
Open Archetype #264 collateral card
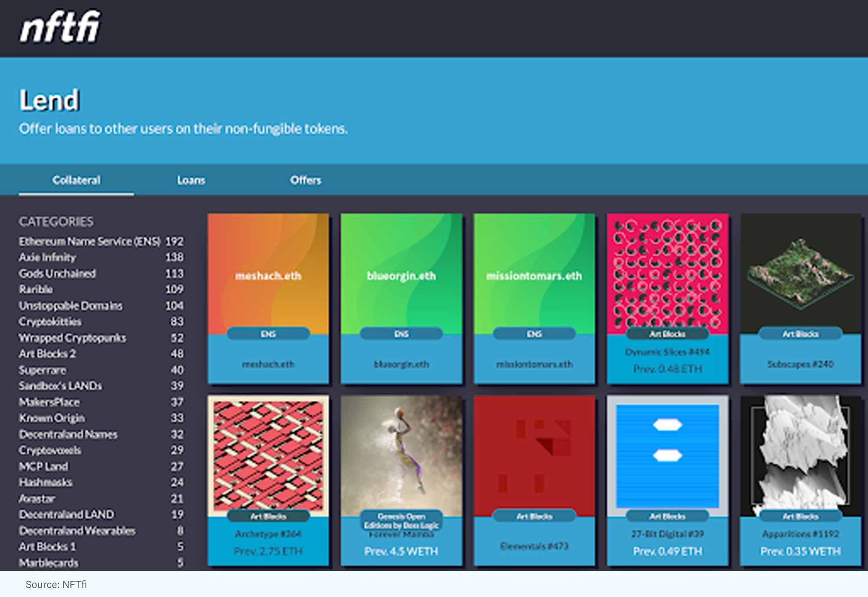click(x=268, y=480)
